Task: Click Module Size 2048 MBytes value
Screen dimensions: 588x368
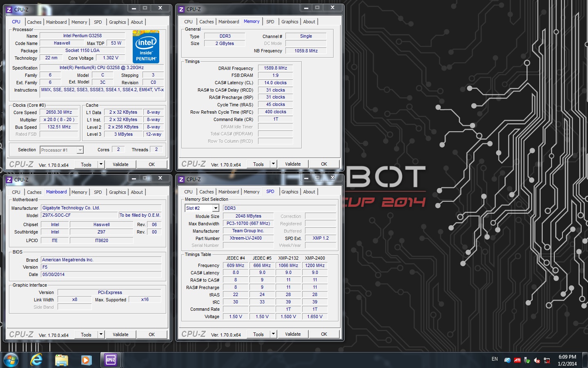Action: 248,216
